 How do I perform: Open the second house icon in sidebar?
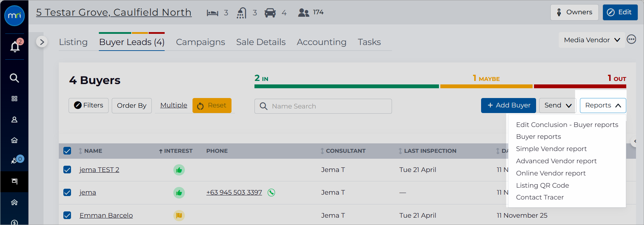[x=14, y=202]
